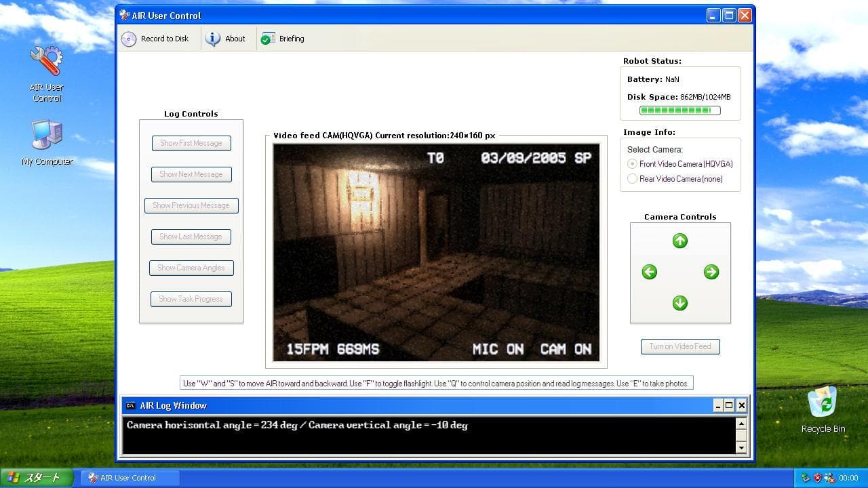Viewport: 868px width, 488px height.
Task: Click Show Camera Angles button
Action: tap(191, 268)
